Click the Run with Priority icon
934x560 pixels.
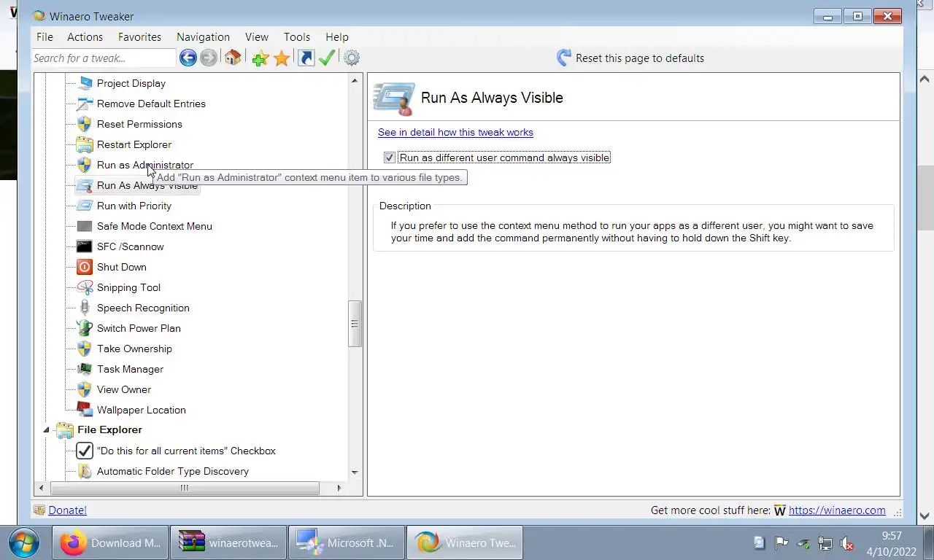point(85,206)
